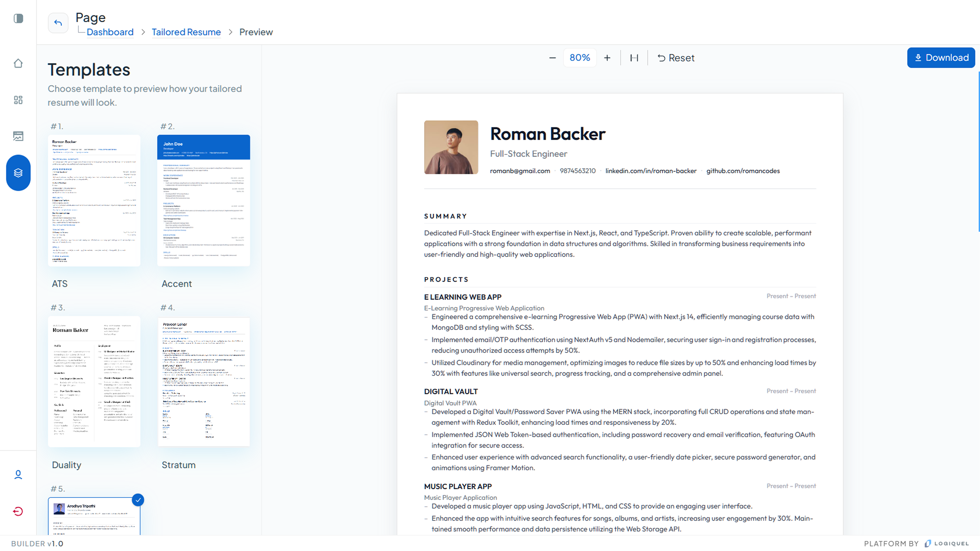Click the E-Learning Progressive Web Application subtitle
980x551 pixels.
[x=484, y=308]
